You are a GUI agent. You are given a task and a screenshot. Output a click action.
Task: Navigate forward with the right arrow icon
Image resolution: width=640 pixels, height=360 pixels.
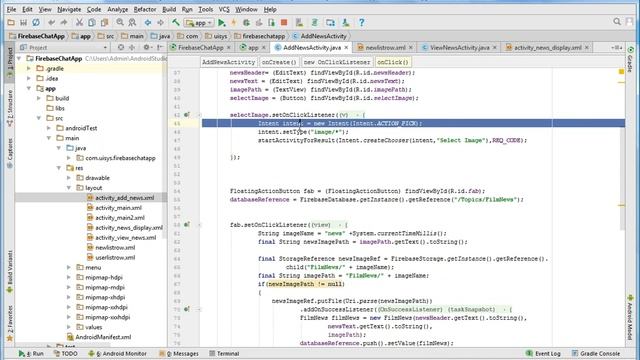[x=160, y=22]
